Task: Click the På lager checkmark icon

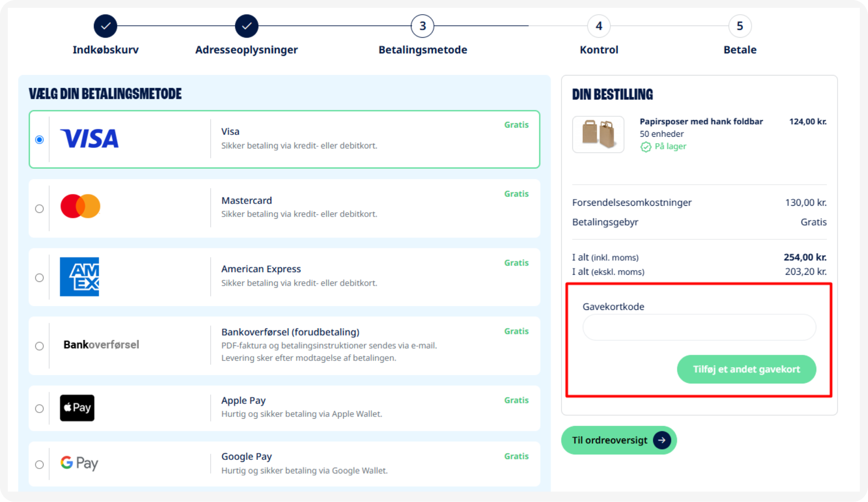Action: (x=646, y=147)
